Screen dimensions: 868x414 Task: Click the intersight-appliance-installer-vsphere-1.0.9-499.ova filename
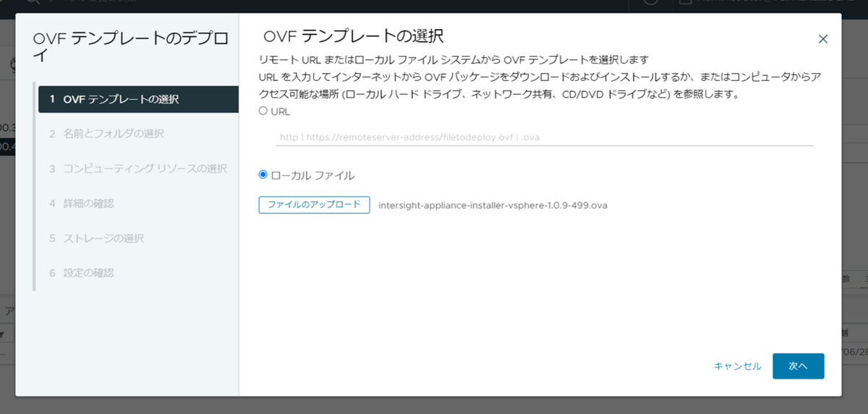click(493, 205)
